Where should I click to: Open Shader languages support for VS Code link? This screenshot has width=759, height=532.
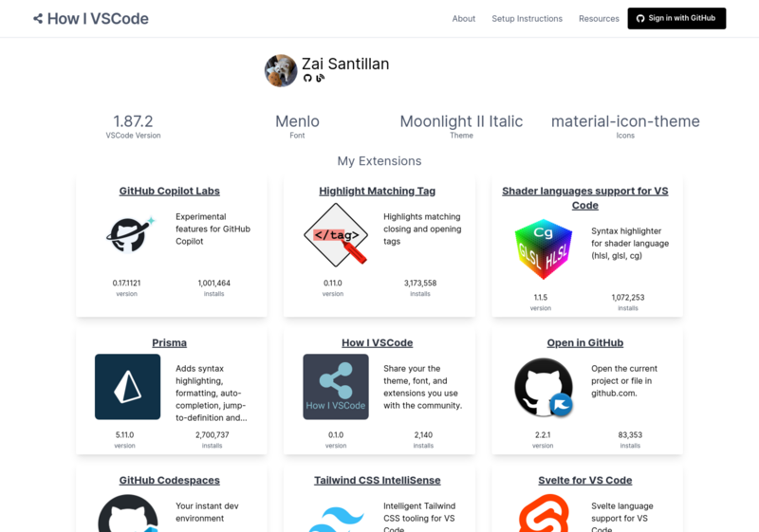(x=585, y=198)
